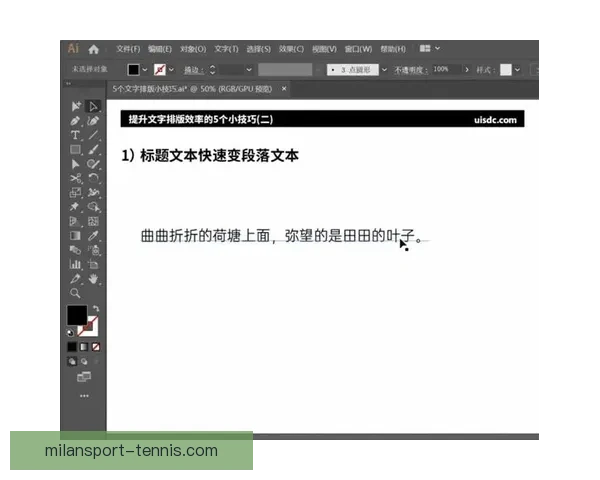The image size is (600, 480).
Task: Toggle Color mode button below swatches
Action: click(72, 347)
